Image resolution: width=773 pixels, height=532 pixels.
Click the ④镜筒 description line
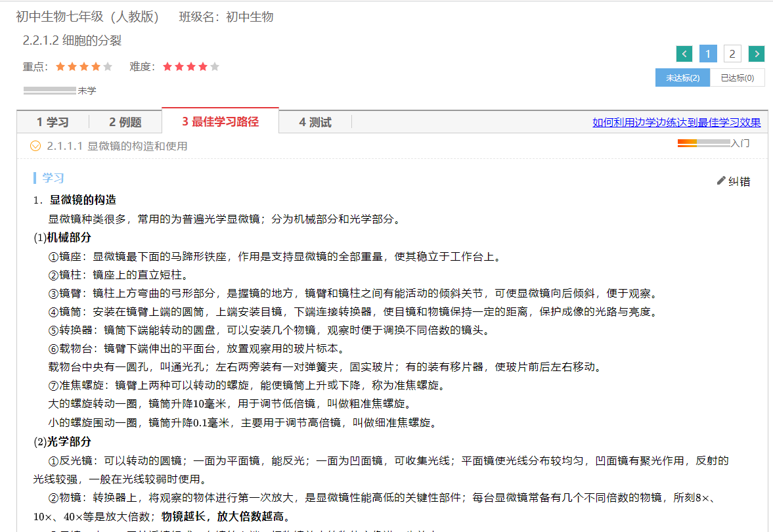coord(354,311)
